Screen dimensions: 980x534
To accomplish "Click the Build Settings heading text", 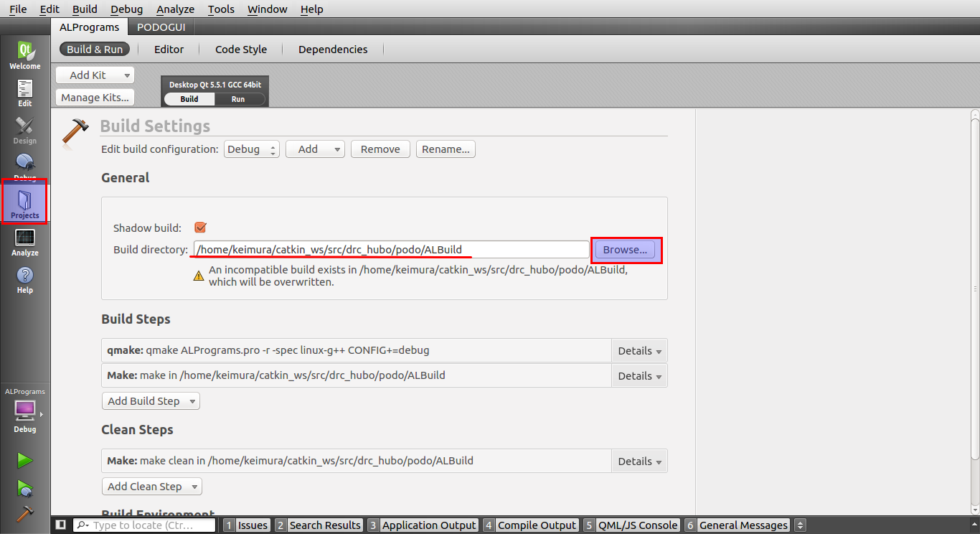I will (x=155, y=126).
